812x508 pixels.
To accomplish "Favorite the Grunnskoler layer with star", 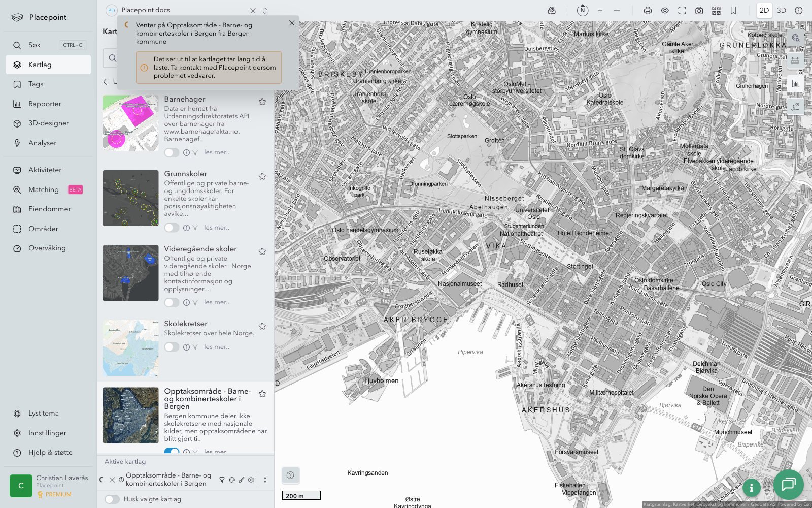I will coord(262,176).
